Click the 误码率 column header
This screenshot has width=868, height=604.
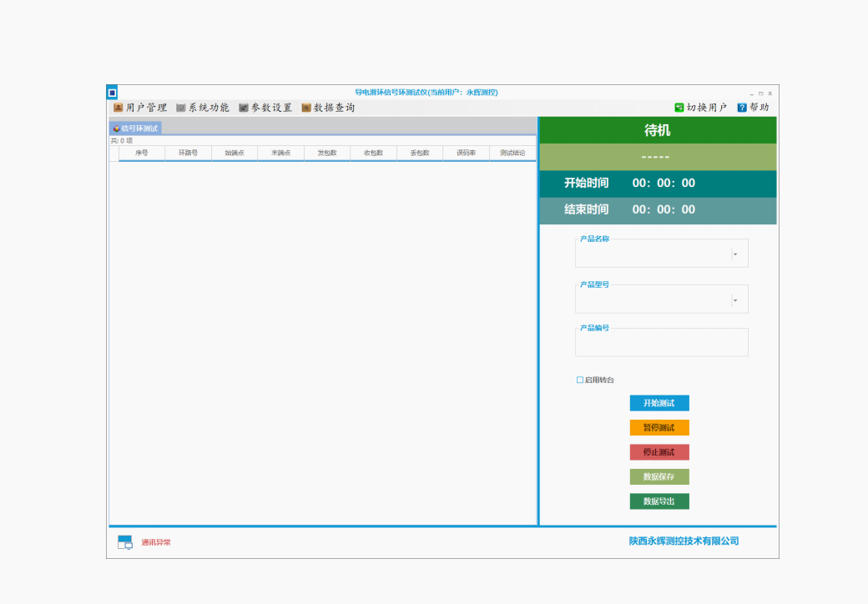coord(466,153)
